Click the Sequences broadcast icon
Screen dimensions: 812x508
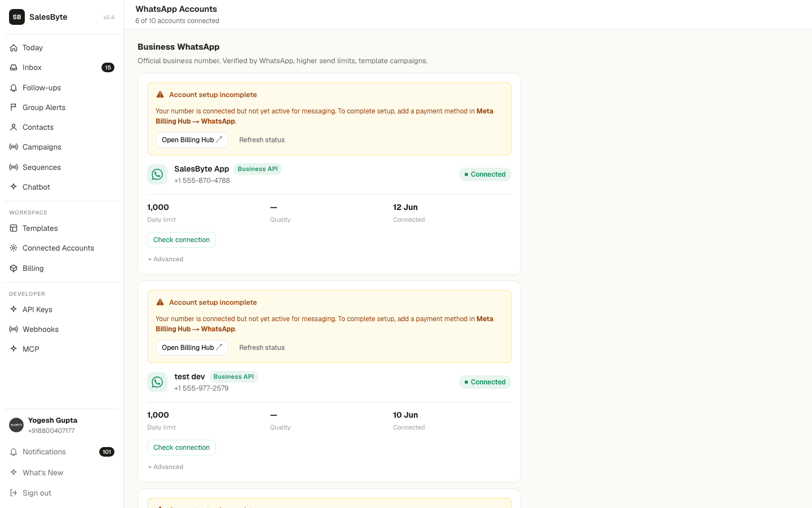(14, 168)
